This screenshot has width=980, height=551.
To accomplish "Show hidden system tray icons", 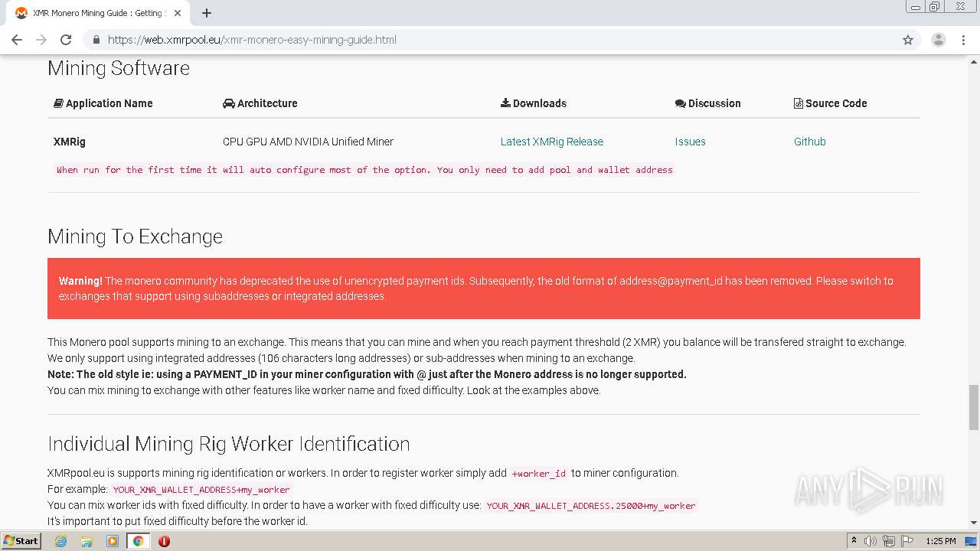I will point(854,541).
